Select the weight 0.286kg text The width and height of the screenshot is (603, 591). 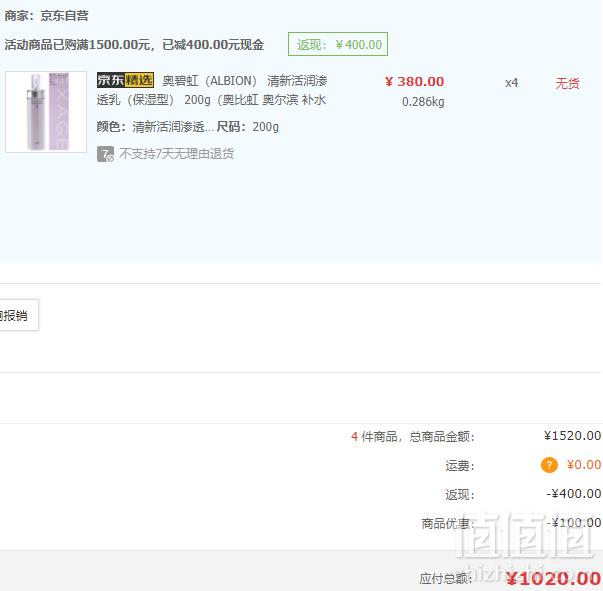coord(423,102)
